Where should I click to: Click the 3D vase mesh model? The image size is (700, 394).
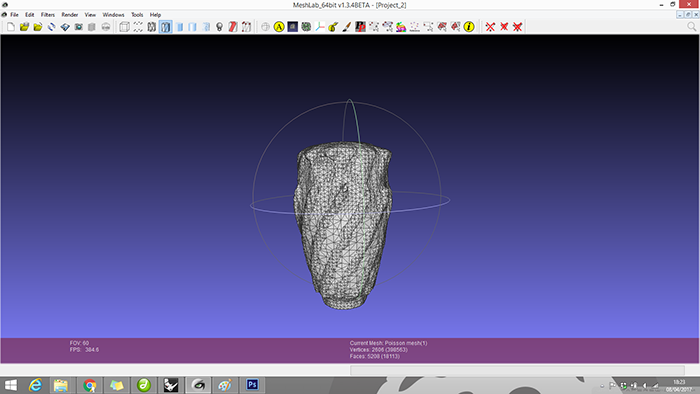point(343,225)
